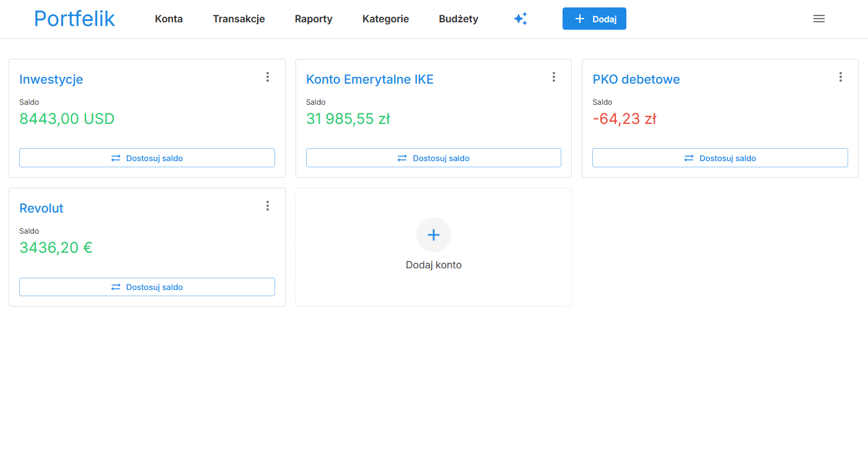Adjust balance for Inwestycje account
Viewport: 868px width, 466px height.
(x=147, y=158)
